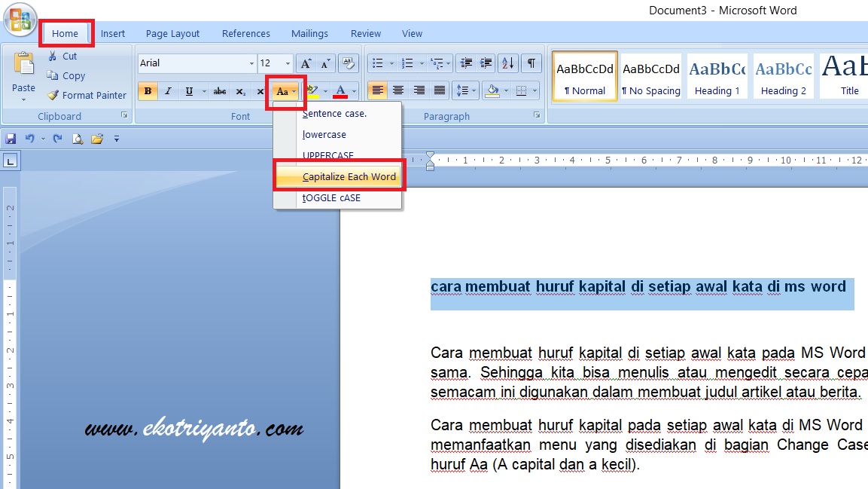
Task: Apply the numbered list icon
Action: pyautogui.click(x=407, y=63)
